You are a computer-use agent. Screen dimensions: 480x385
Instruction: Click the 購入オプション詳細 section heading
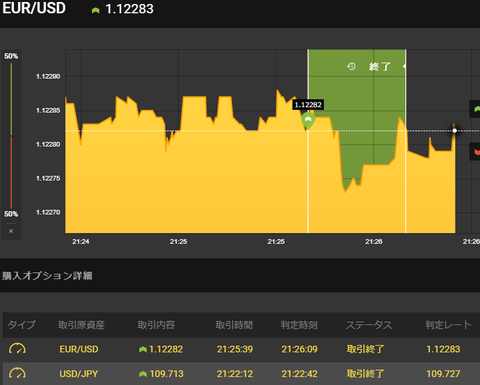(x=47, y=276)
